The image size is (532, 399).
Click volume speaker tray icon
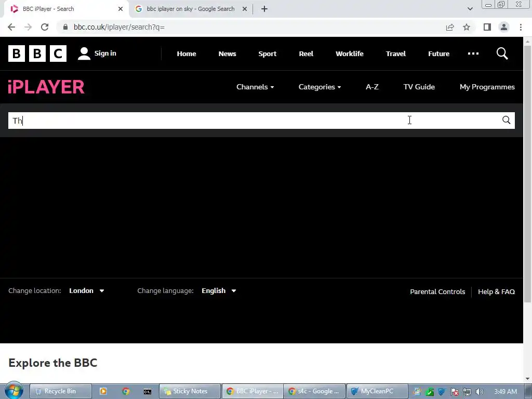pyautogui.click(x=479, y=392)
